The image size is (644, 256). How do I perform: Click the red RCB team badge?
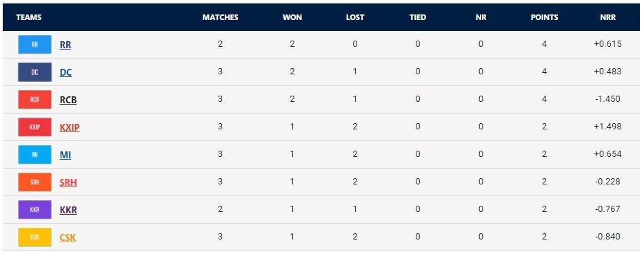coord(34,100)
